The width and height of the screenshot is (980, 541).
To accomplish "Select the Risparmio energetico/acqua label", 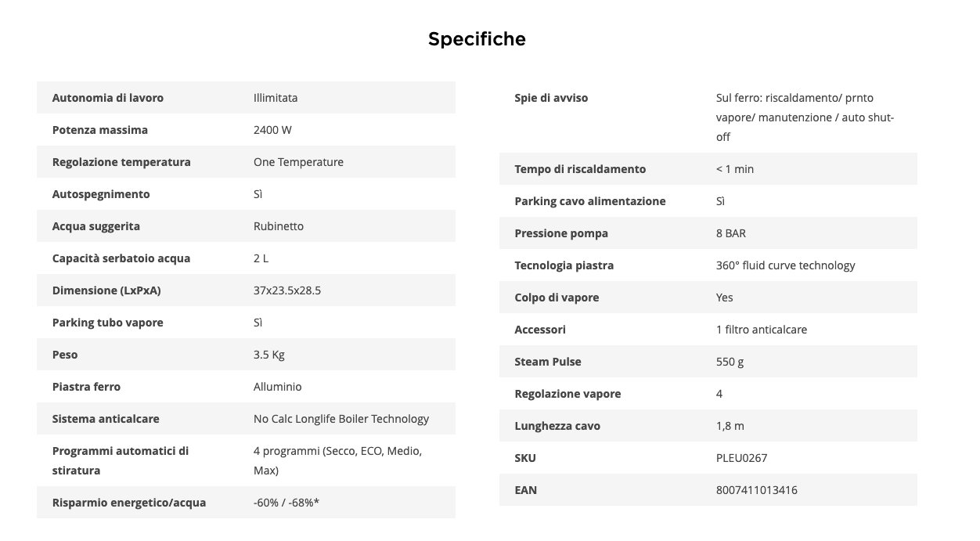I will click(x=129, y=503).
